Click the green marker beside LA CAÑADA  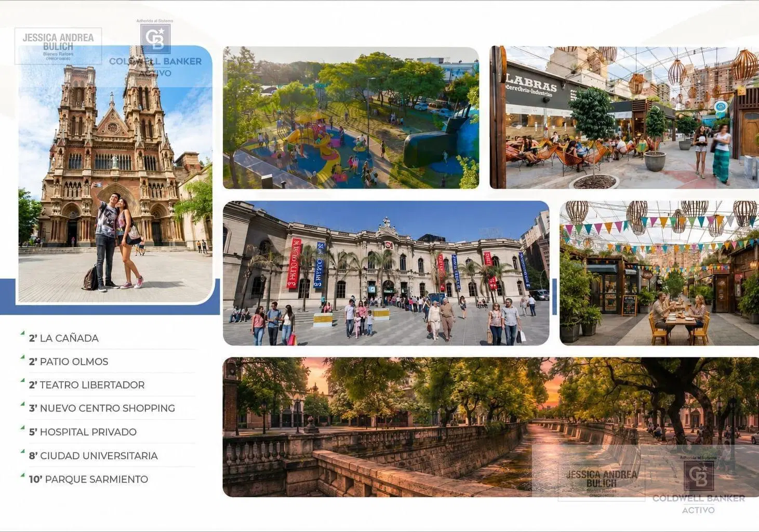22,332
